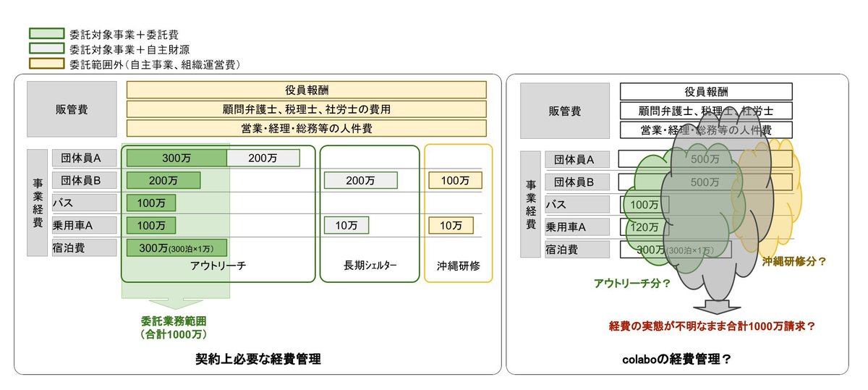Click the light 委託対象事業+自主財源 legend swatch
Viewport: 868px width, 390px height.
pyautogui.click(x=46, y=49)
